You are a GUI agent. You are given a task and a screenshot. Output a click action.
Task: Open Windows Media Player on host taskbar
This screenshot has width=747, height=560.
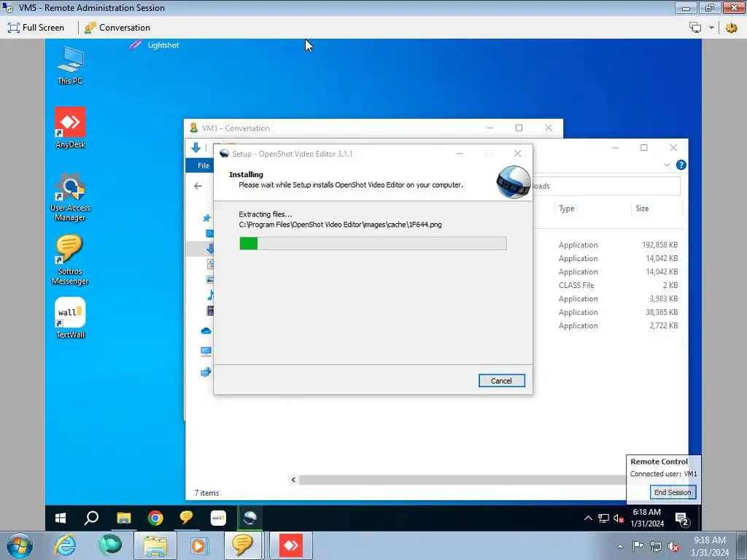(198, 545)
